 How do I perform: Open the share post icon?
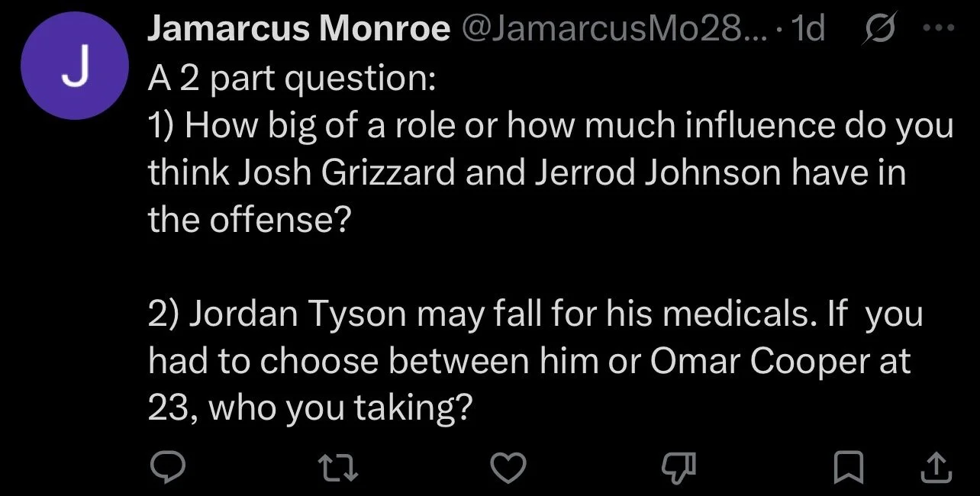936,467
